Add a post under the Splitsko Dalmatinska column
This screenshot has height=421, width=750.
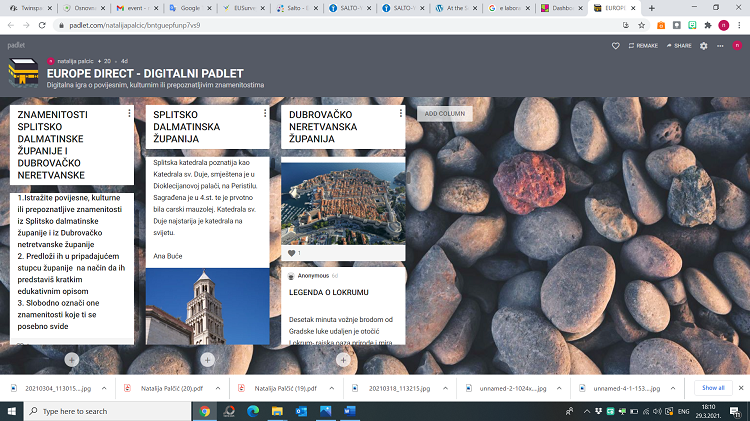207,359
